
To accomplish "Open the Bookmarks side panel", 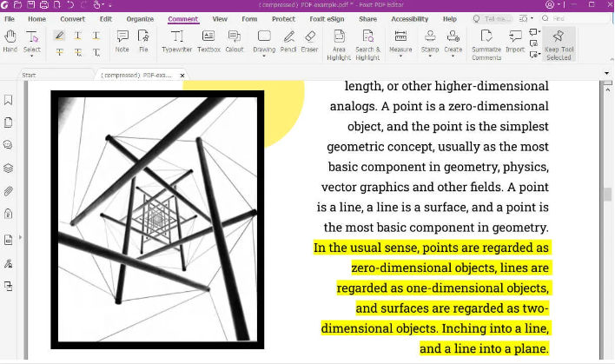I will click(9, 100).
